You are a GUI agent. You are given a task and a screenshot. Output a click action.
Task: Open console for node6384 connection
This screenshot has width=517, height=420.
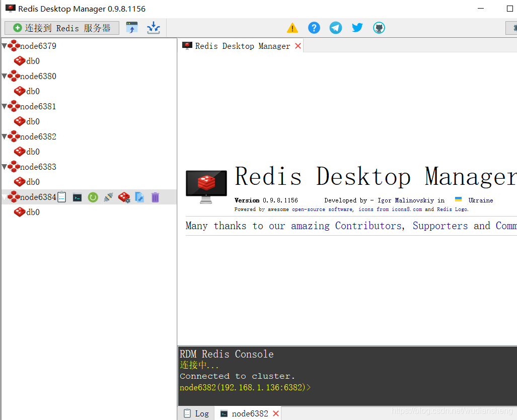77,197
